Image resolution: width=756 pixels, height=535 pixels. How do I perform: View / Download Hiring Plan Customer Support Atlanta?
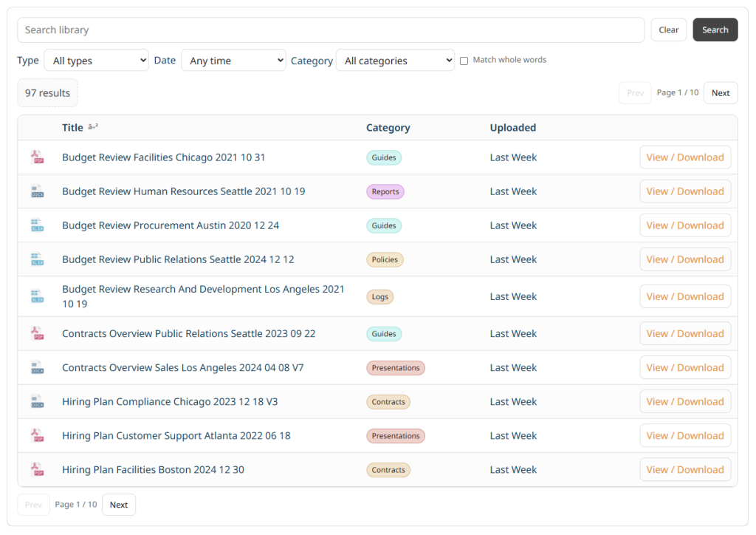(684, 436)
